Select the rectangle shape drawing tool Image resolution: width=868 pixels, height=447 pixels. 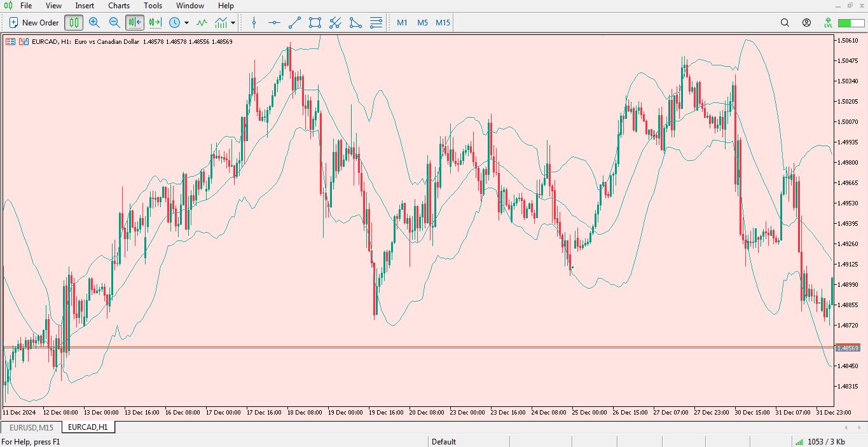coord(315,23)
